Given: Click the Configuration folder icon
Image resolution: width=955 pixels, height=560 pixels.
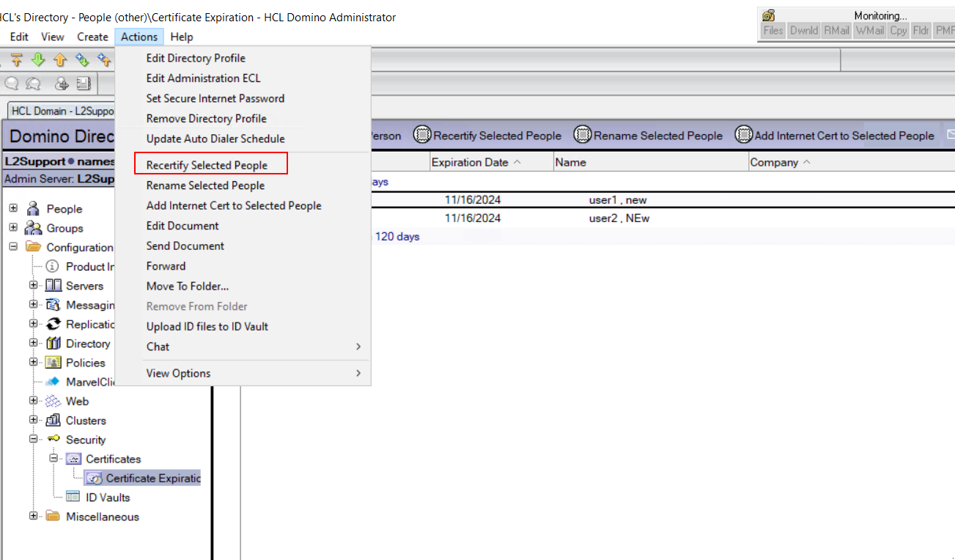Looking at the screenshot, I should tap(34, 247).
